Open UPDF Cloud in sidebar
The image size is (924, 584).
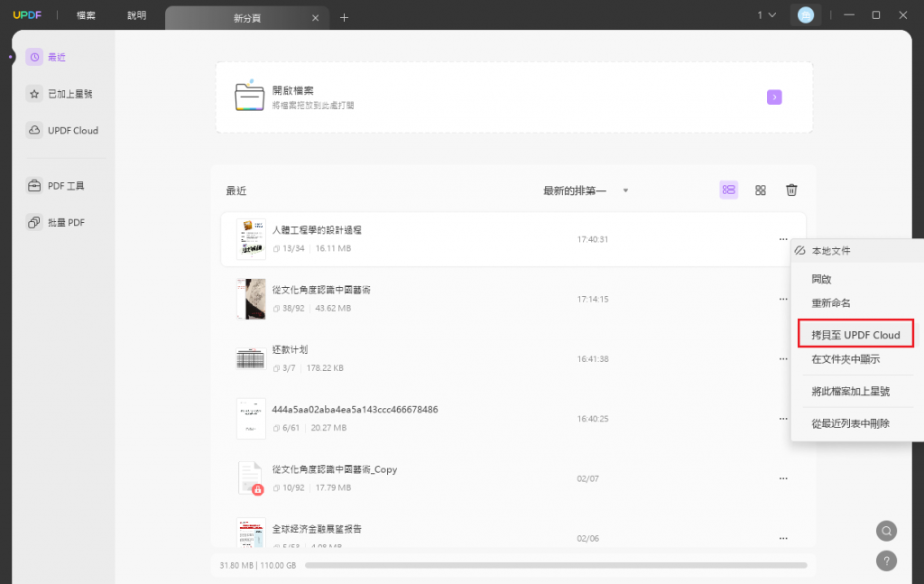(62, 130)
